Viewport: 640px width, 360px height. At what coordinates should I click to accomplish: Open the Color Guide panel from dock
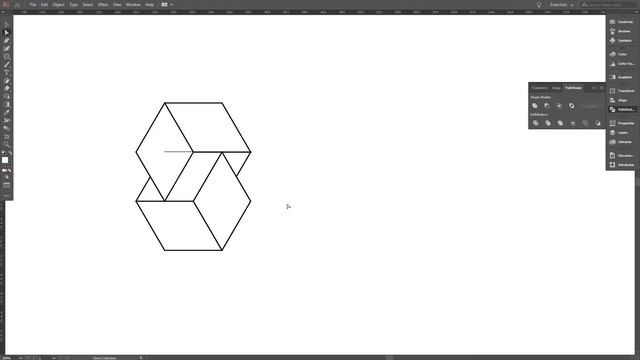621,64
